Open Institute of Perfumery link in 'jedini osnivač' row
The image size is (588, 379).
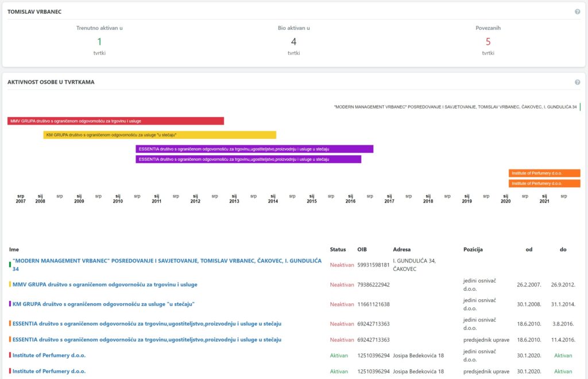(x=49, y=355)
